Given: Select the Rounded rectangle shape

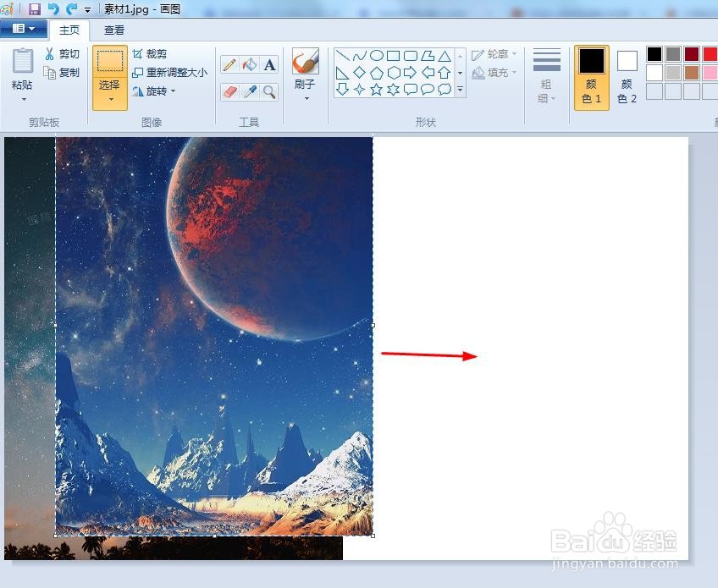Looking at the screenshot, I should 411,56.
